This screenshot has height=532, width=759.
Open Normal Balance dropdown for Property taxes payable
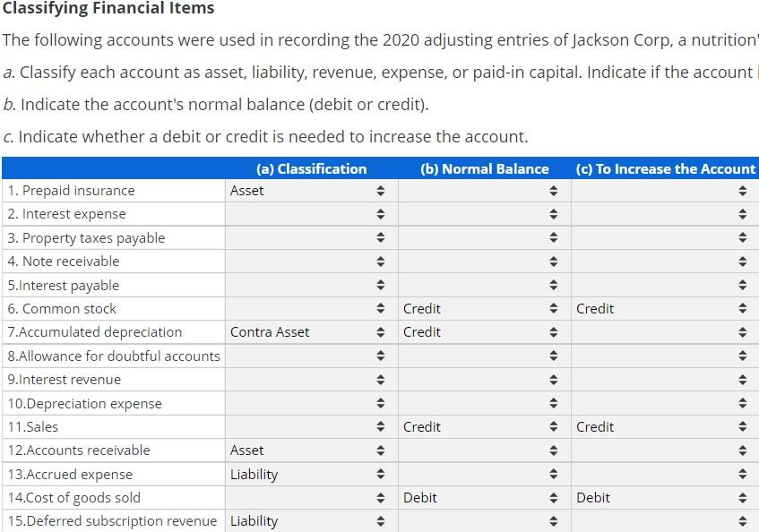click(484, 237)
